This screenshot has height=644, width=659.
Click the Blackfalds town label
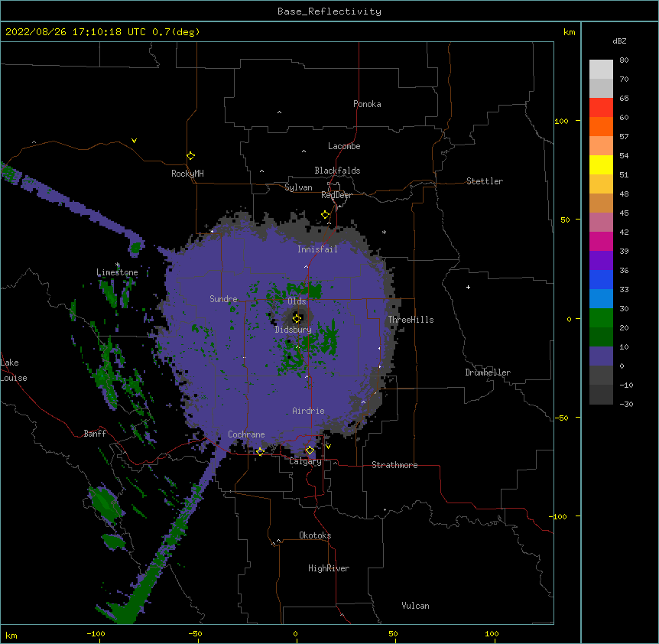337,171
